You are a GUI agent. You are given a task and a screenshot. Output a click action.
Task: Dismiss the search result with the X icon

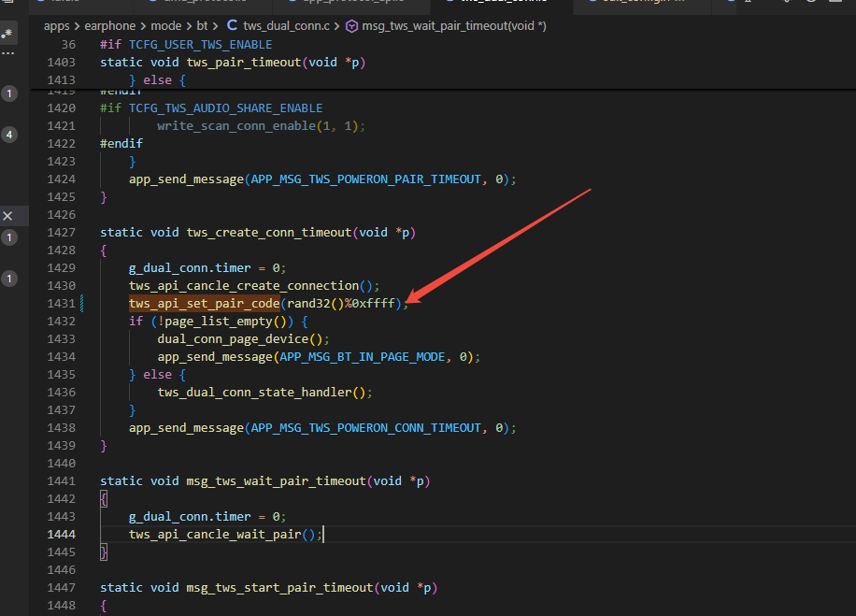coord(7,216)
